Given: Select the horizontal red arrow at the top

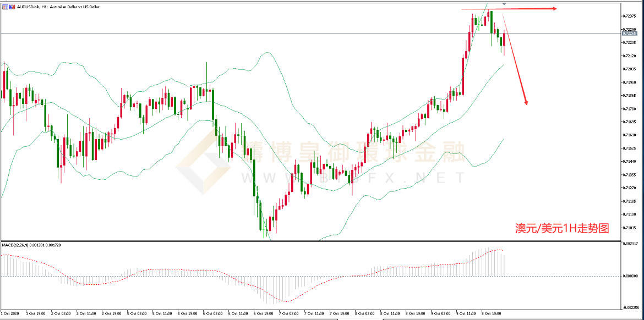Looking at the screenshot, I should coord(509,9).
